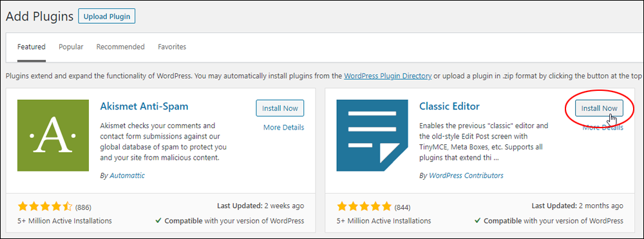
Task: Click the Add Plugins page heading
Action: pyautogui.click(x=39, y=16)
